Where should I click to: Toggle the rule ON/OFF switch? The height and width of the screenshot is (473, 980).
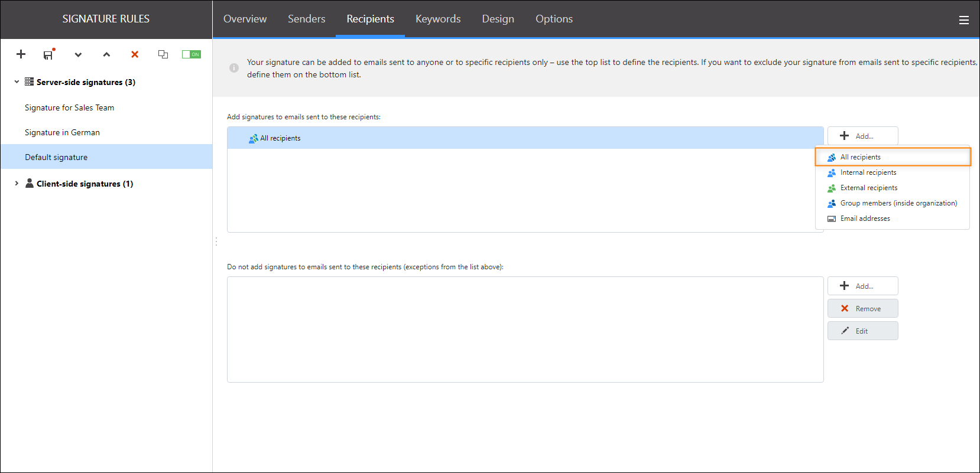pos(191,54)
